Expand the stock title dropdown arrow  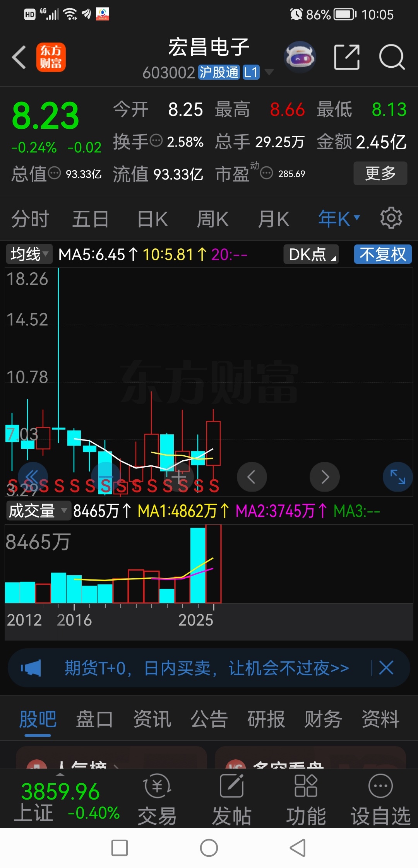pos(269,72)
